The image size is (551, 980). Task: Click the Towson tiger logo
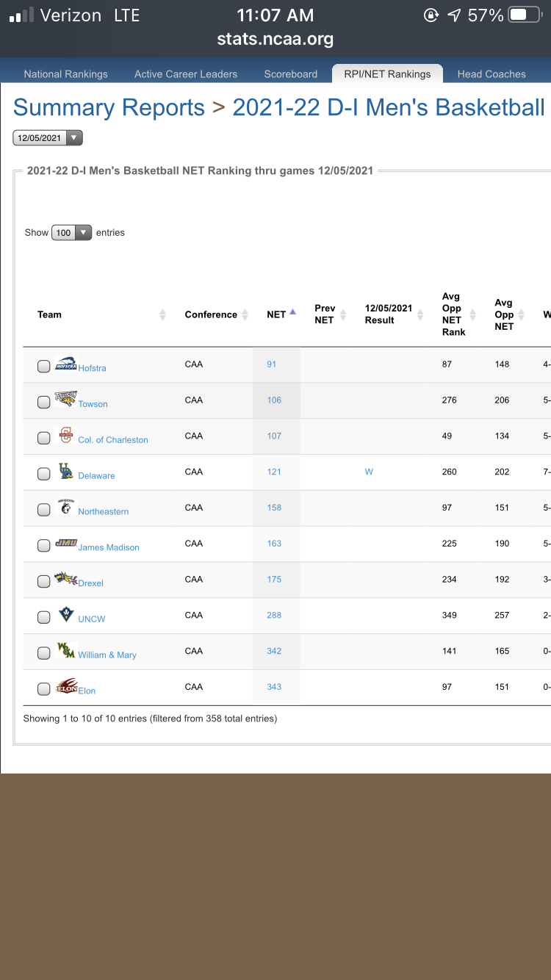pyautogui.click(x=65, y=398)
